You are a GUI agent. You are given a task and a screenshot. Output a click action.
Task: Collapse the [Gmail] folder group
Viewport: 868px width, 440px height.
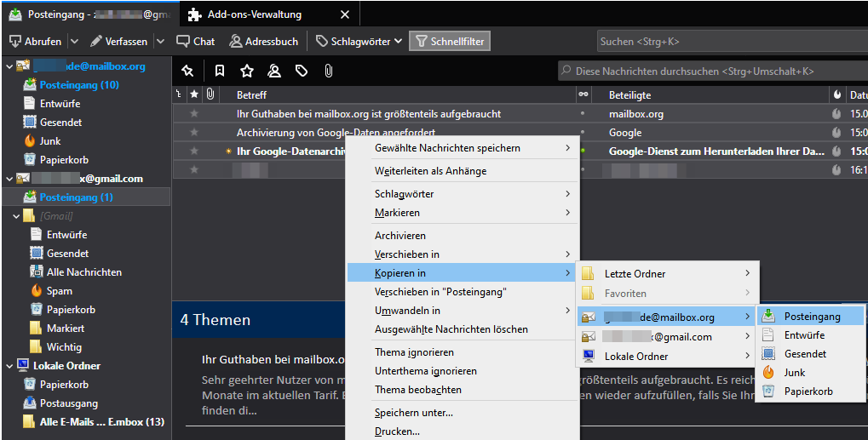[15, 216]
